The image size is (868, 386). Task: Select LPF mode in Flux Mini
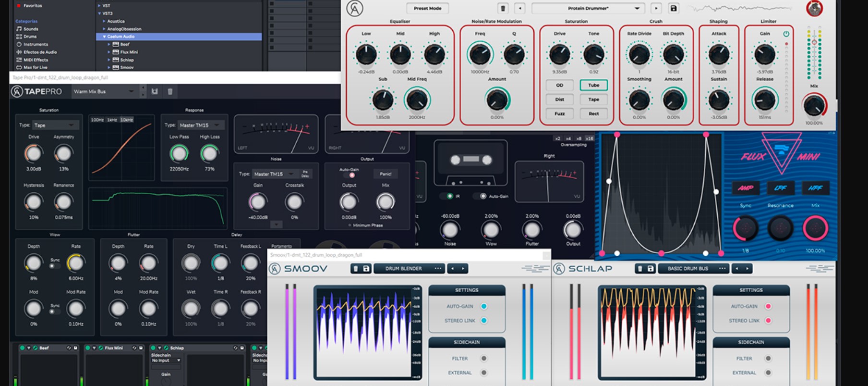[781, 188]
